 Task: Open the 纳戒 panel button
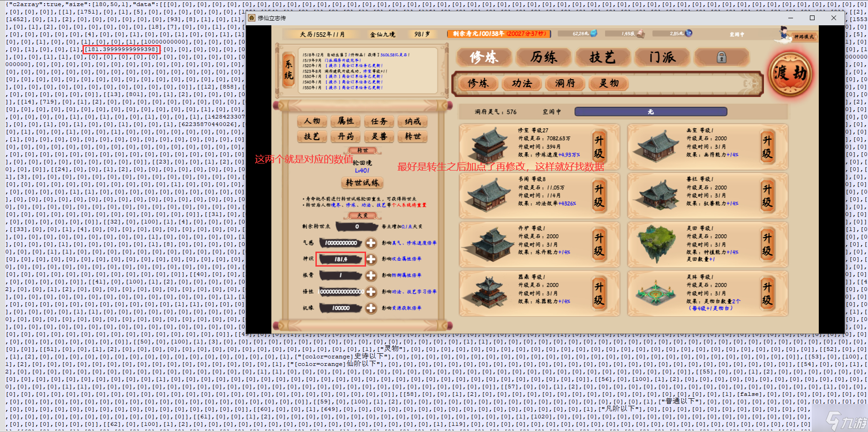tap(412, 121)
